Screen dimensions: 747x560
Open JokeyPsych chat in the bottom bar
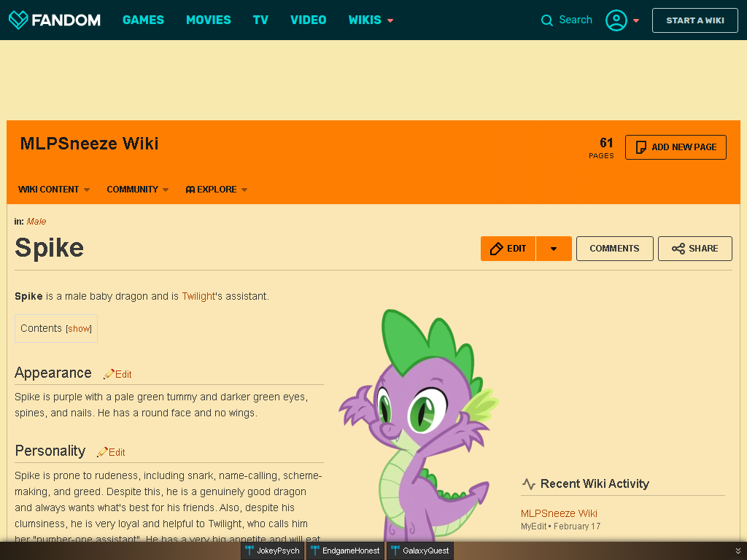tap(273, 551)
